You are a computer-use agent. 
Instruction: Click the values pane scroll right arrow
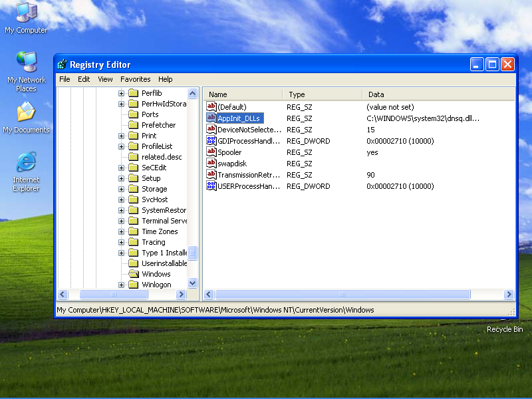point(509,294)
